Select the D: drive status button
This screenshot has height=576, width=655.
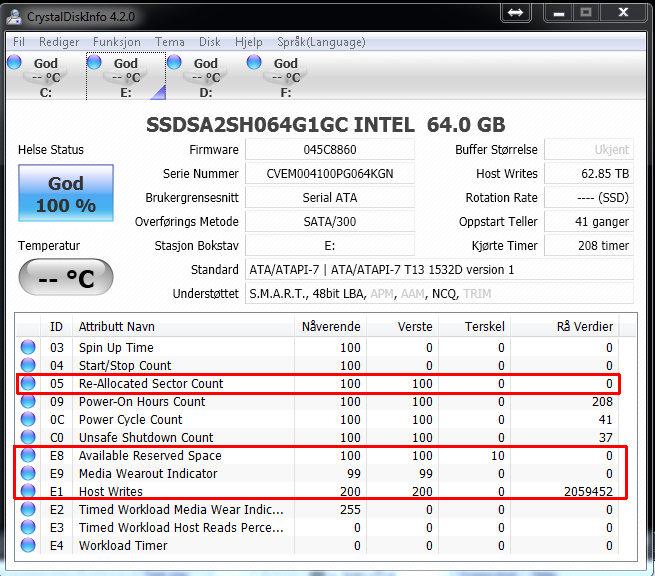click(206, 76)
